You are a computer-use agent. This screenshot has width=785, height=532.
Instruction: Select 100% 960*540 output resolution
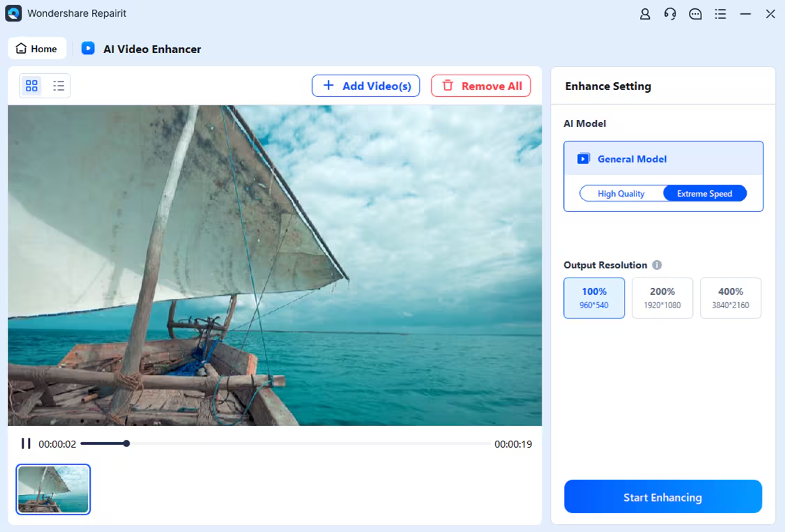[x=594, y=298]
